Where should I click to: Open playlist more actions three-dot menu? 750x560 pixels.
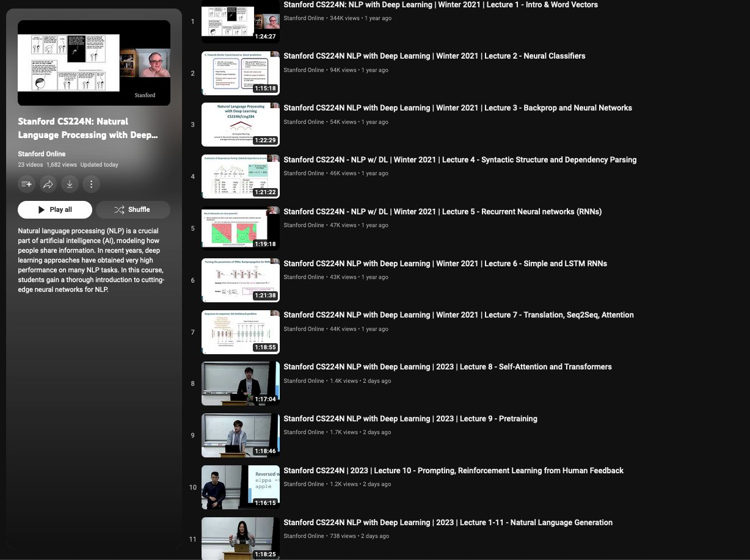tap(91, 184)
